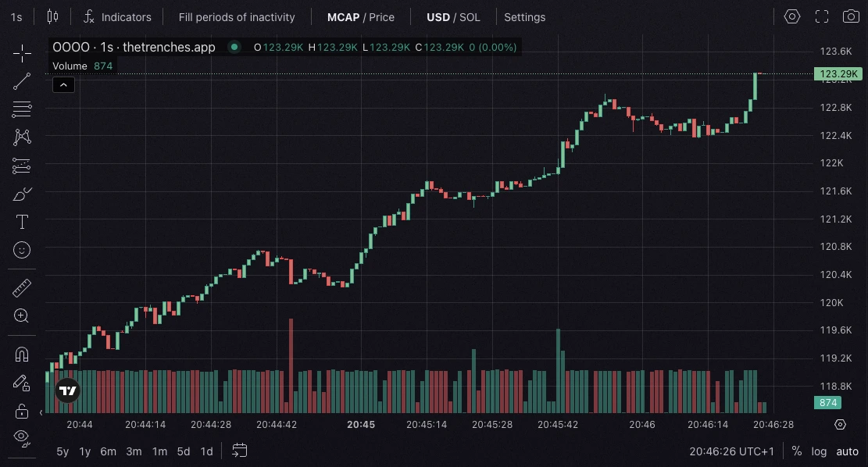Select the crosshair cursor tool
Screen dimensions: 868x467
coord(21,54)
